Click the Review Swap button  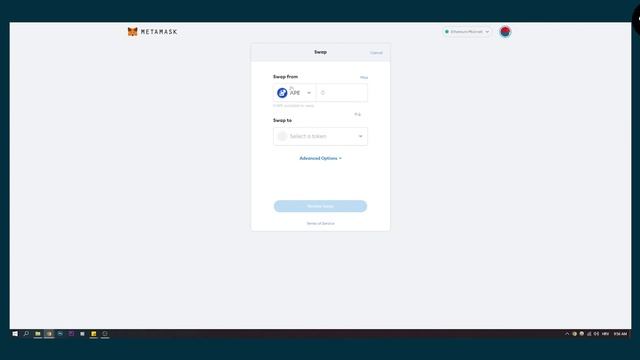[320, 206]
